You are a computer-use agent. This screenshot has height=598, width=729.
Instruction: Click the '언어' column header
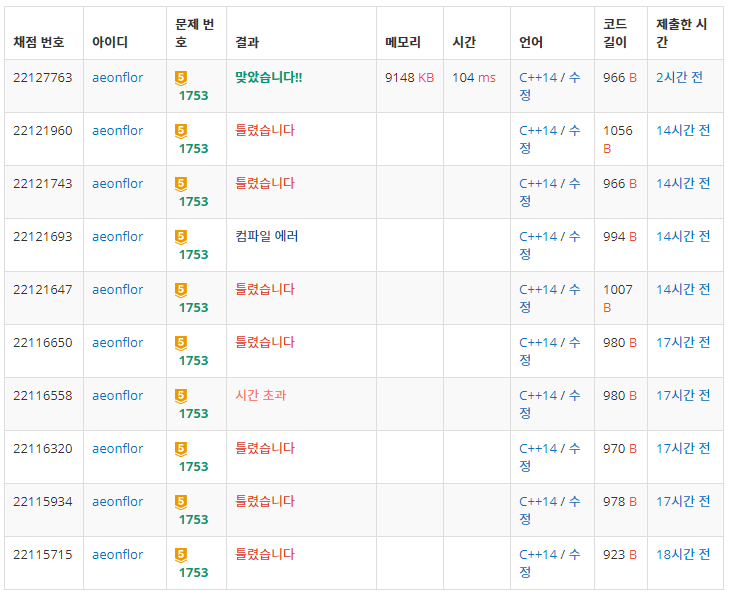[531, 42]
